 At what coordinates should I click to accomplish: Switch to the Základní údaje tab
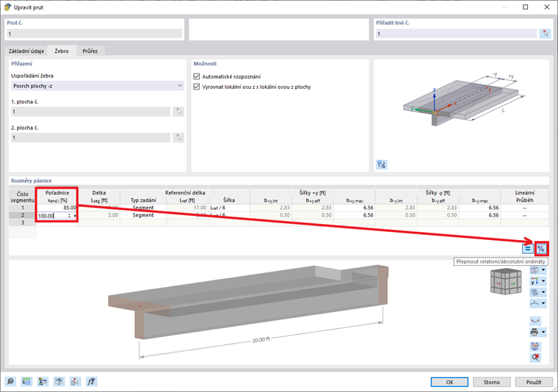click(x=26, y=51)
